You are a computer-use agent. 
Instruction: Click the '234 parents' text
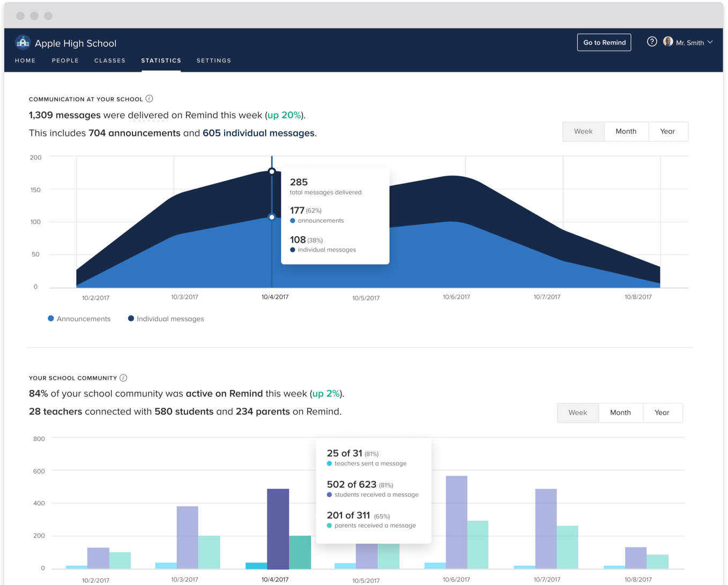(x=263, y=411)
